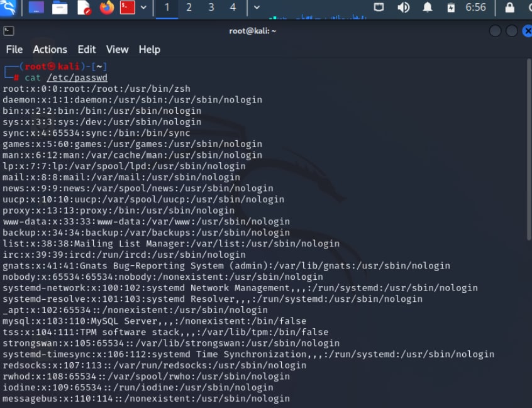Click the gnats Bug-Reporting System line
Image resolution: width=532 pixels, height=408 pixels.
(226, 265)
